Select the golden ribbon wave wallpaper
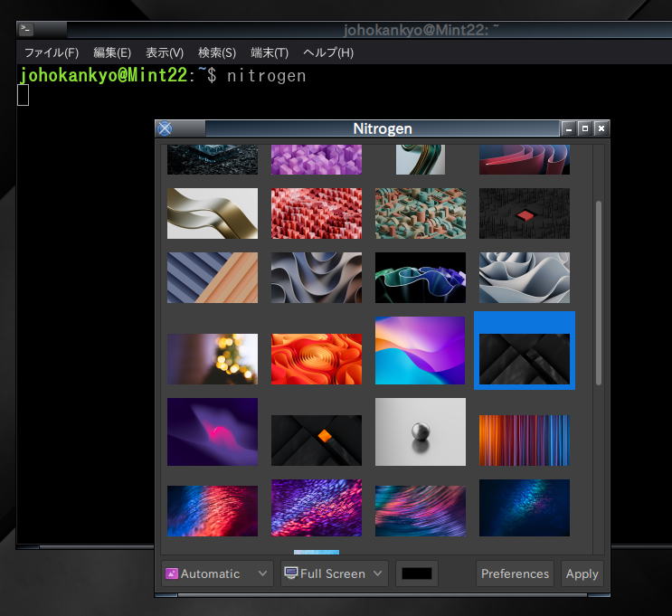The image size is (672, 616). click(x=213, y=213)
